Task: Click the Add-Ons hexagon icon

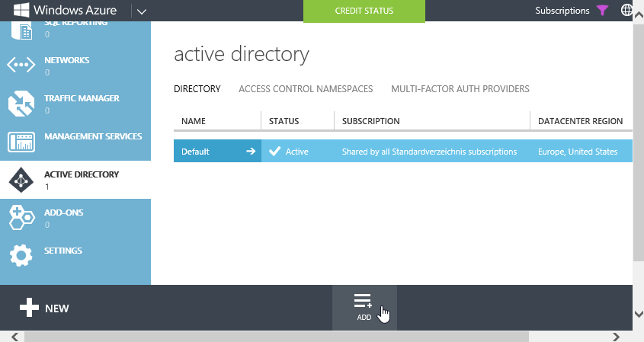Action: click(21, 218)
